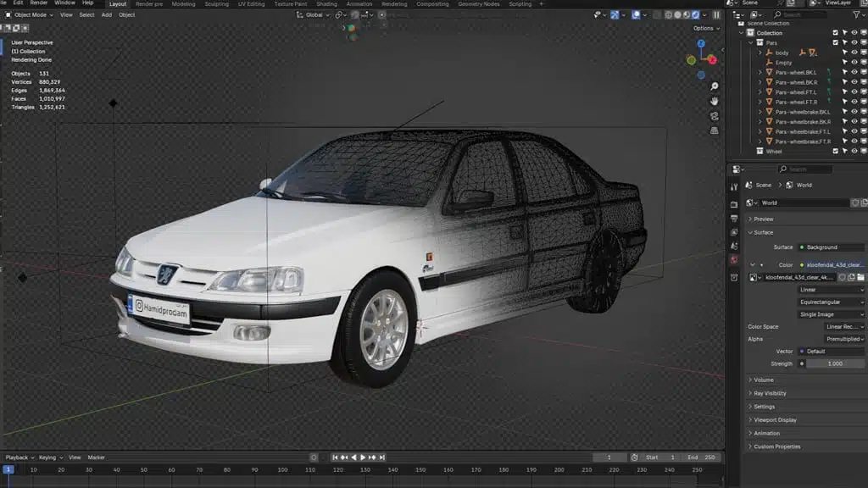Viewport: 868px width, 488px height.
Task: Open Global transform orientation dropdown
Action: tap(313, 15)
